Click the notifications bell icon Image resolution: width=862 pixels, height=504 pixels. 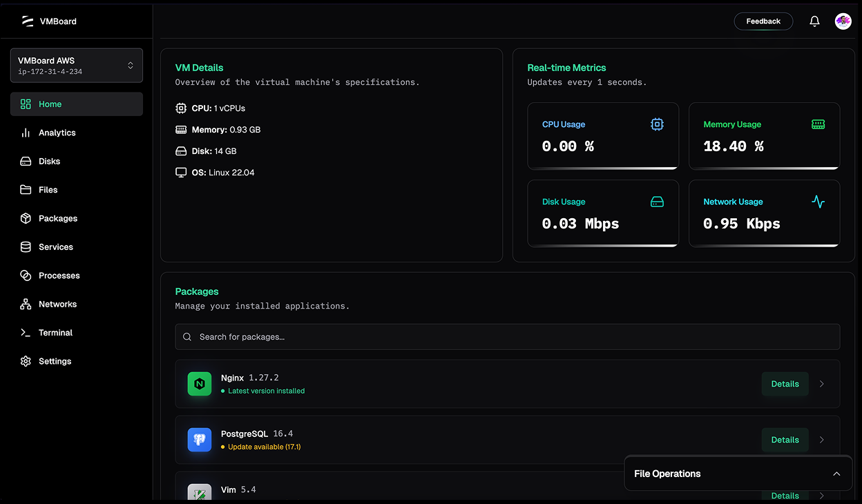(x=814, y=21)
